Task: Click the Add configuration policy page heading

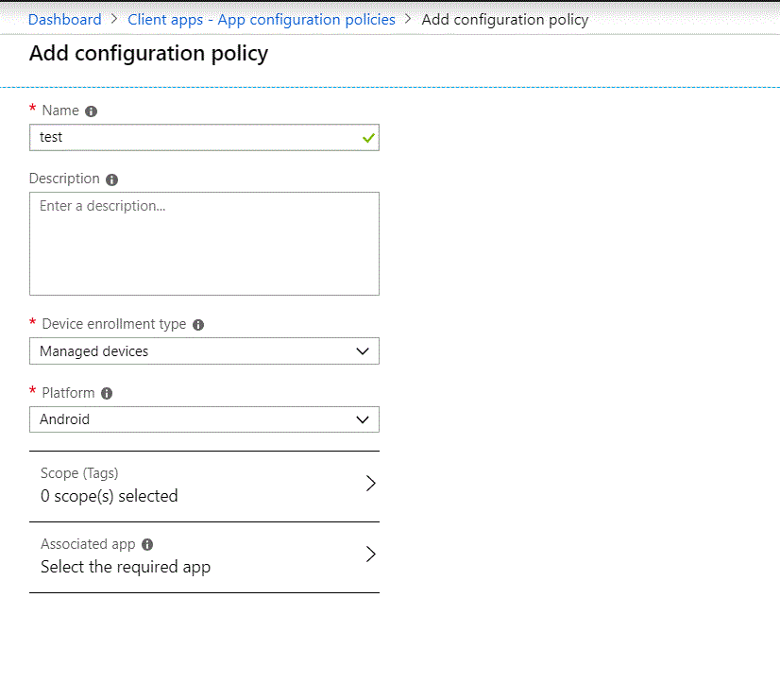Action: 148,54
